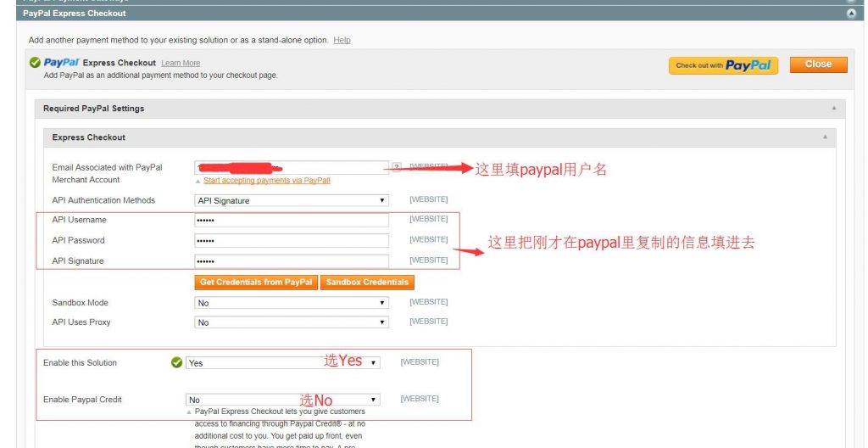
Task: Click the Check out with PayPal badge
Action: click(723, 65)
